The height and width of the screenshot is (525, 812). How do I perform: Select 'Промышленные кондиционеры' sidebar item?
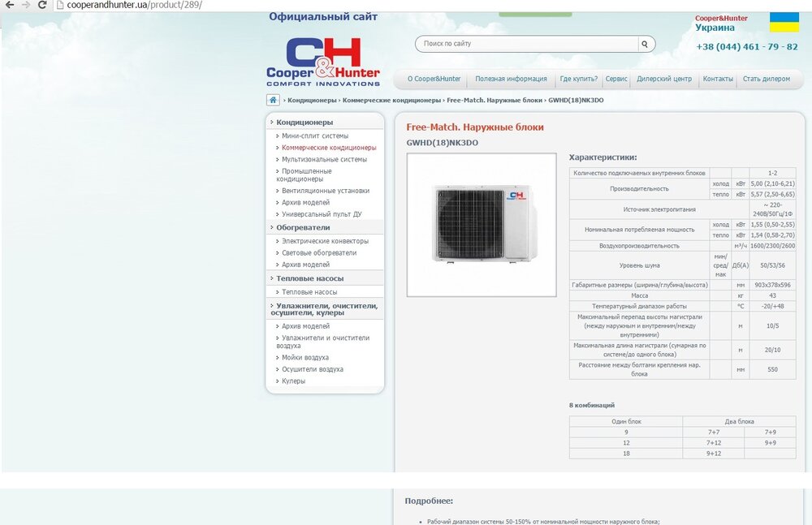point(304,175)
